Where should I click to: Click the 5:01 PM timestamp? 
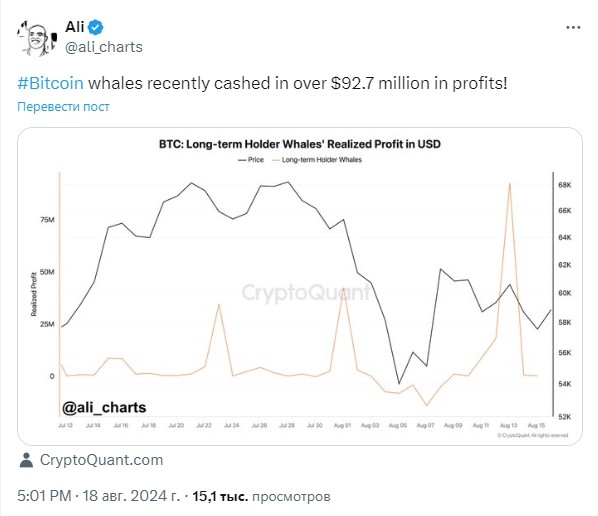(44, 496)
